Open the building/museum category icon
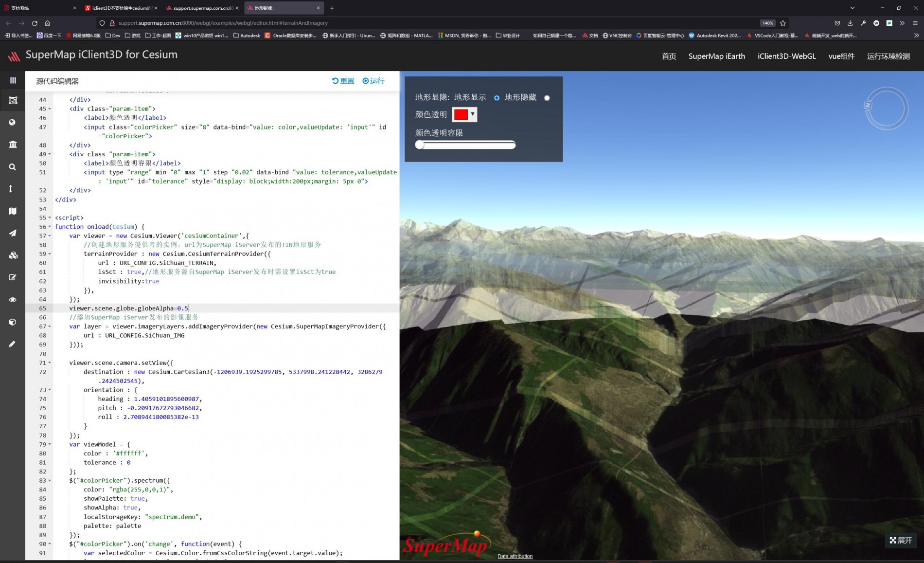The image size is (924, 563). 13,144
